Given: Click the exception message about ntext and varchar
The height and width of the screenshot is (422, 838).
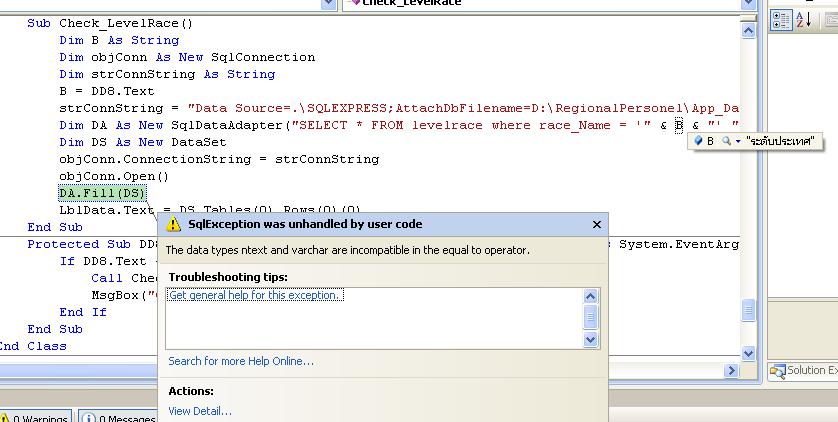Looking at the screenshot, I should pos(347,250).
